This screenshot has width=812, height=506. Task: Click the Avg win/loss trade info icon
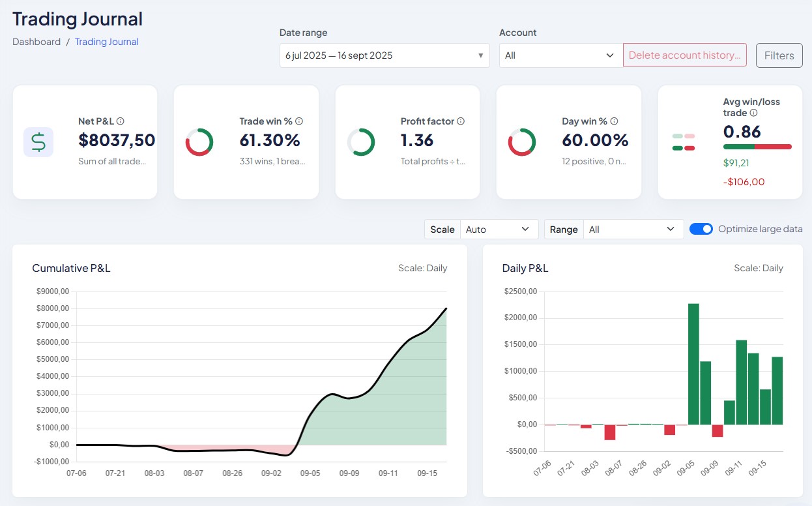(x=753, y=113)
